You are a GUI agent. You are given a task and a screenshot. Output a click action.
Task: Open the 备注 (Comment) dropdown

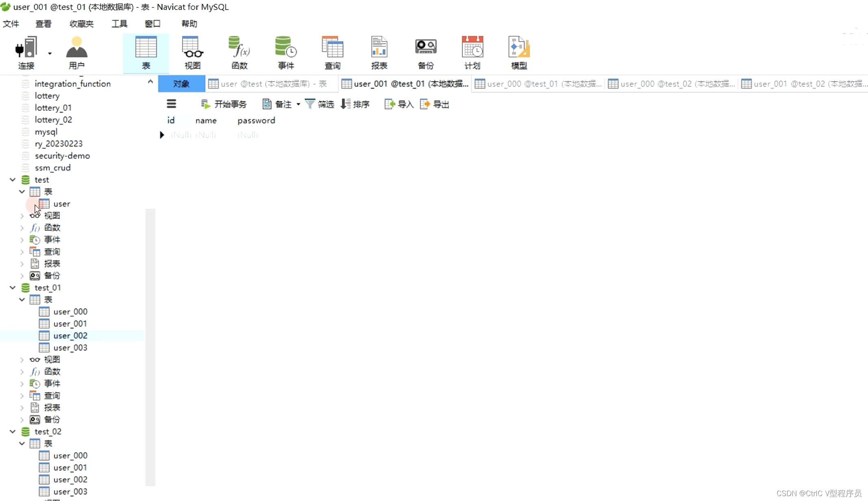(299, 105)
